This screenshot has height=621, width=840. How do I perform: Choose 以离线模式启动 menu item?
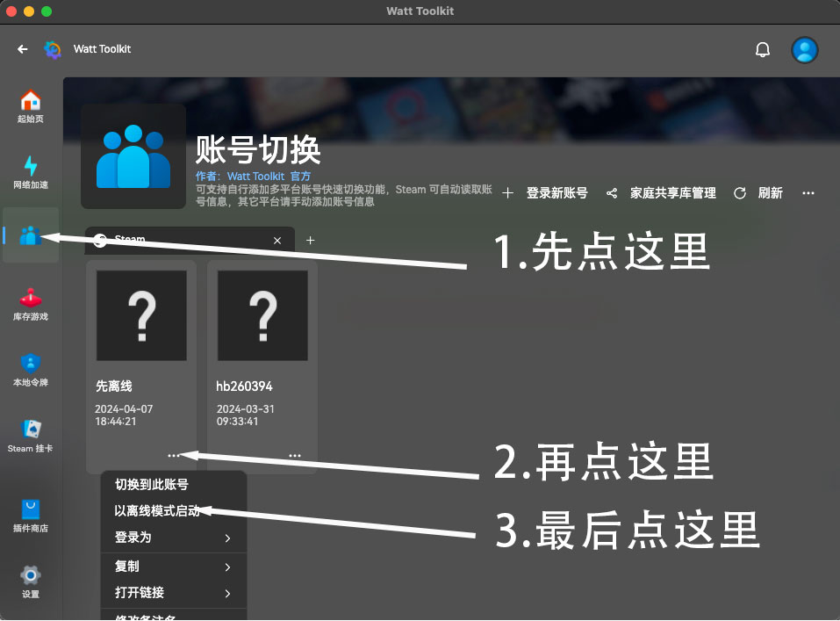(x=174, y=511)
